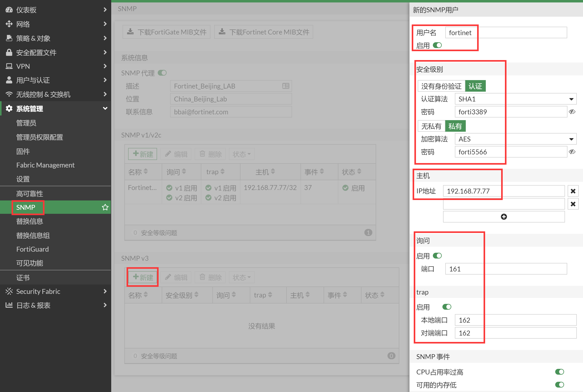Viewport: 583px width, 392px height.
Task: Click the card icon in description field
Action: click(x=286, y=86)
